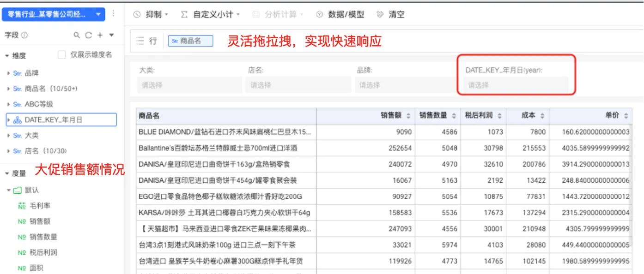Click the EGO进口零食品 product row name

[220, 197]
